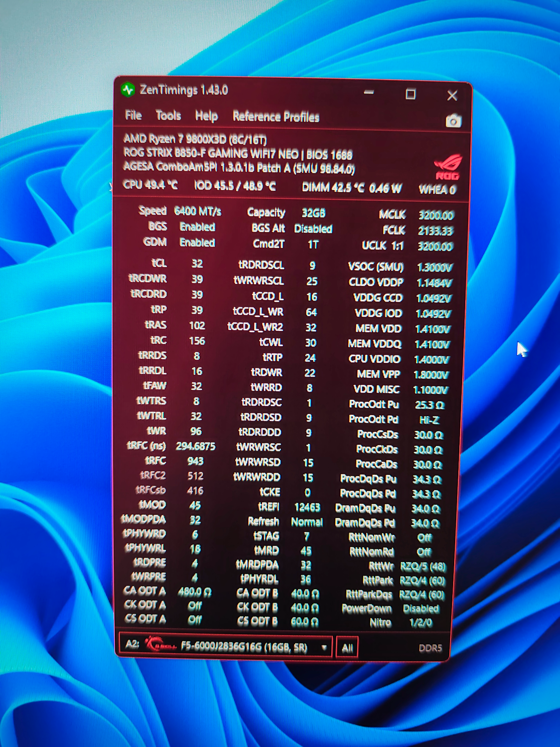Click the VDDG CCD label
This screenshot has height=747, width=560.
point(378,297)
